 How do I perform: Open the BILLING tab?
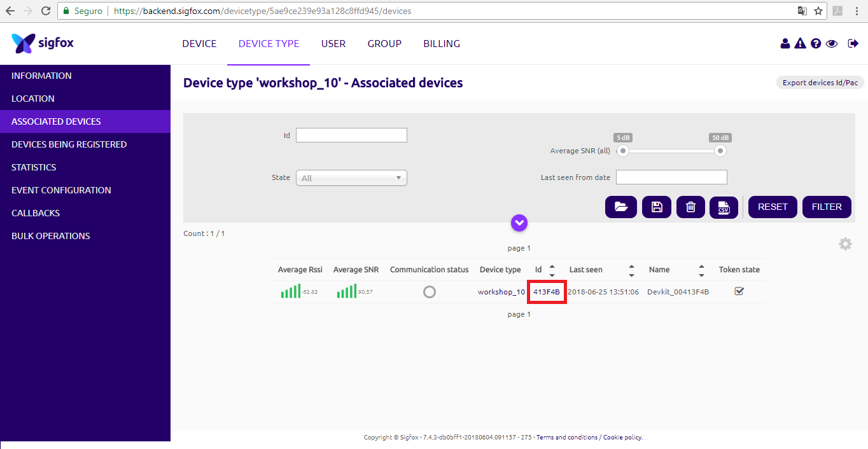(442, 44)
